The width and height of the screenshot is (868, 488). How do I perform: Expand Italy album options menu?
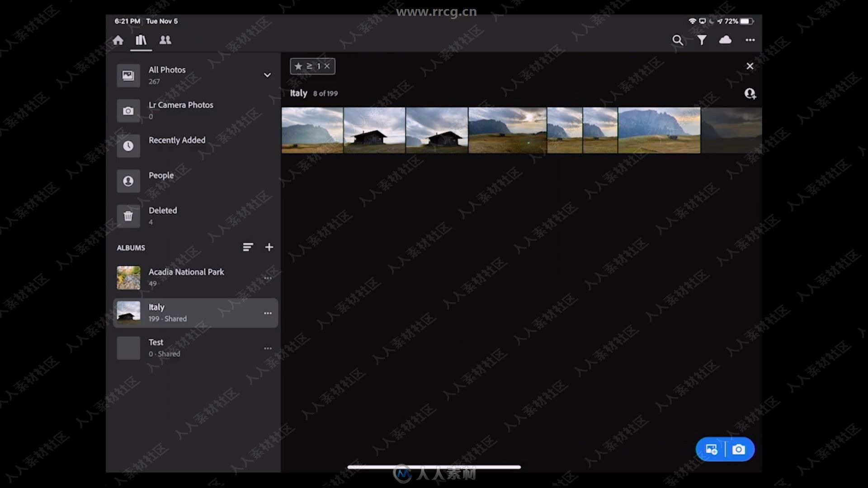click(268, 313)
